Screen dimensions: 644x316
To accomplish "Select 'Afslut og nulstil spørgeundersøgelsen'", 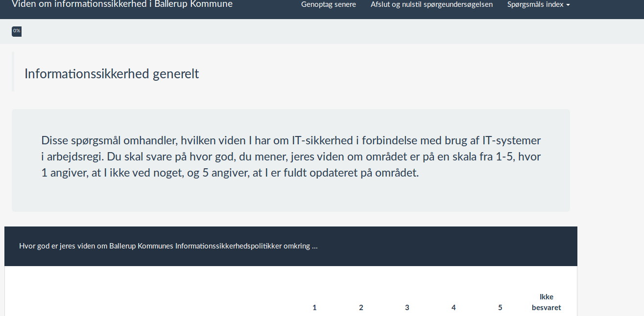I will pos(431,4).
